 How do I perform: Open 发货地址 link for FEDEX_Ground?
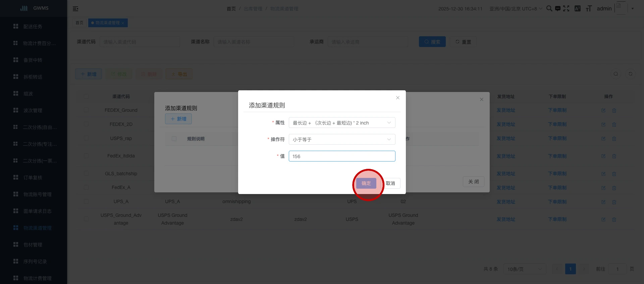506,110
